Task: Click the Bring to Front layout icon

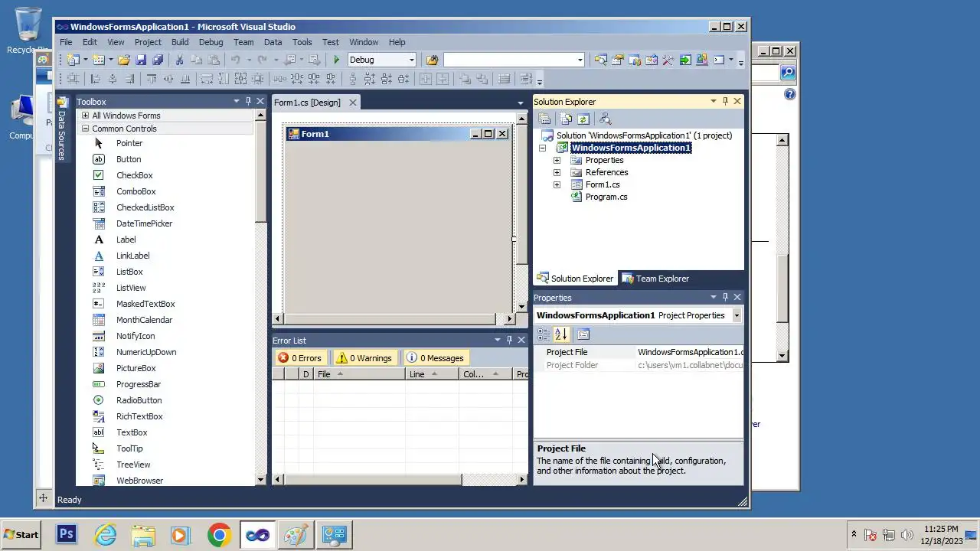Action: pyautogui.click(x=465, y=79)
